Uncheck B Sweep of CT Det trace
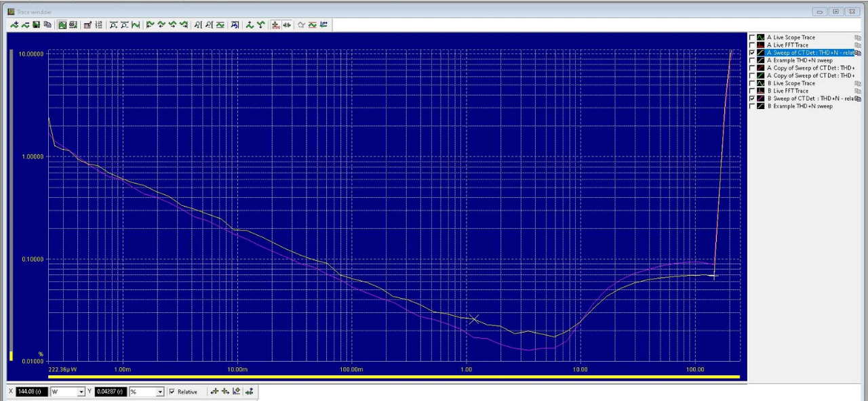Screen dimensions: 868x401 coord(752,98)
